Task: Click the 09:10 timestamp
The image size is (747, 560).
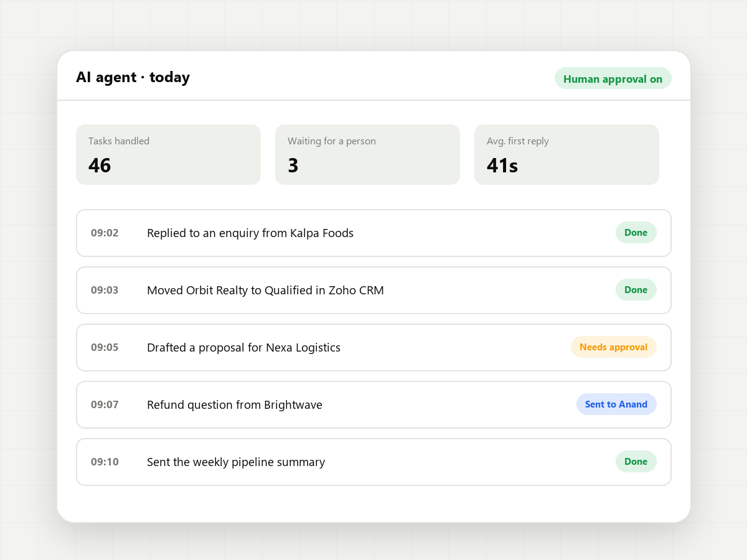Action: (105, 462)
